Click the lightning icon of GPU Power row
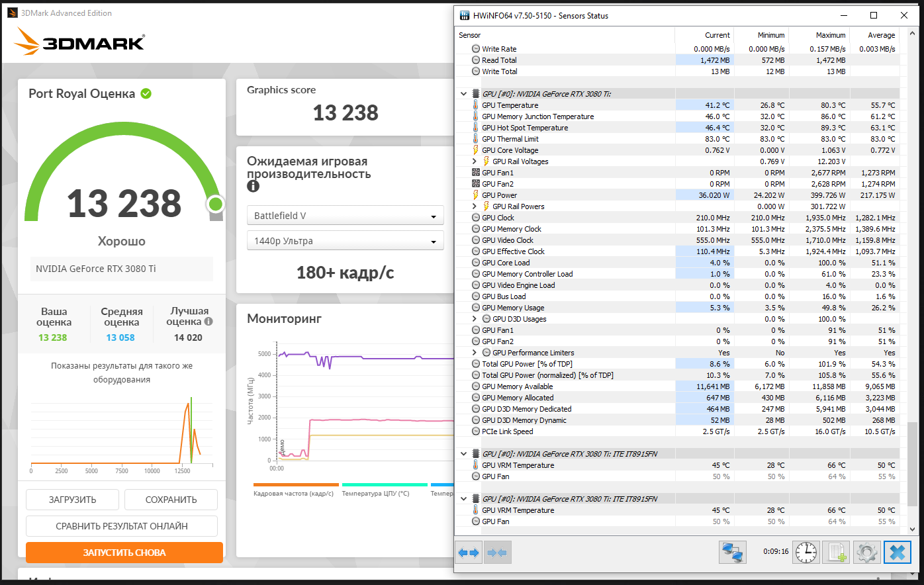The width and height of the screenshot is (924, 585). point(475,195)
